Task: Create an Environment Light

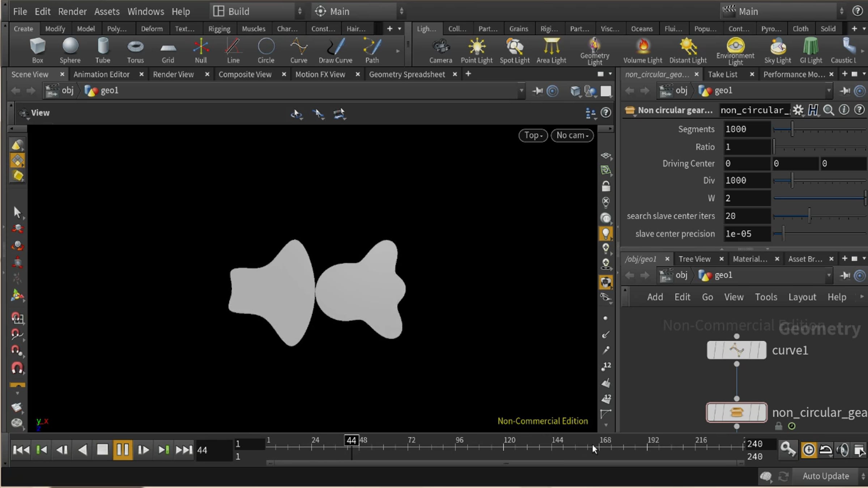Action: pos(735,51)
